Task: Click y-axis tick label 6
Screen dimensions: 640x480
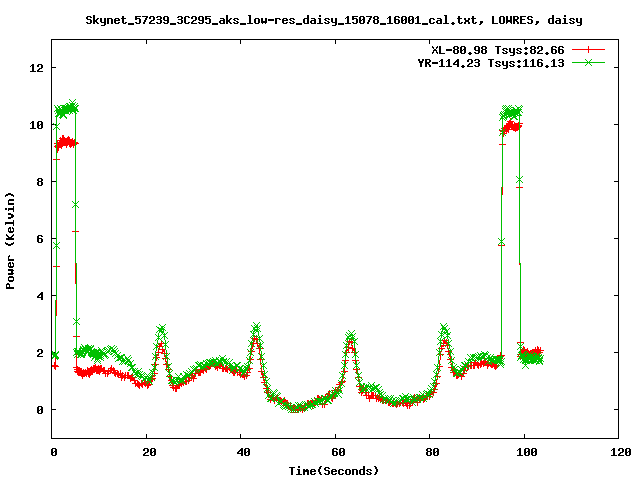Action: click(40, 239)
